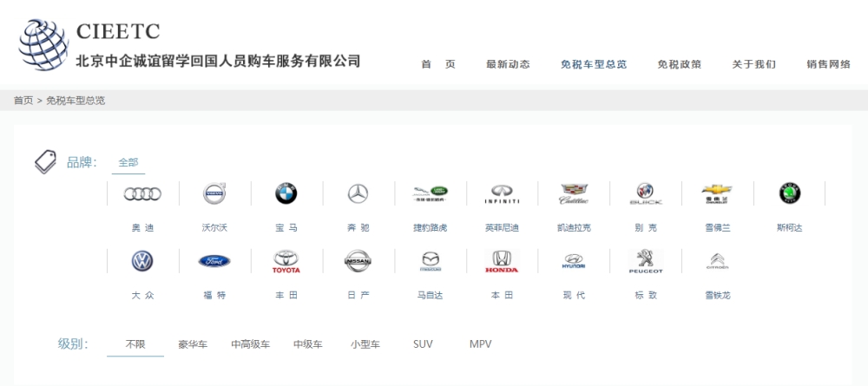Screen dimensions: 868x386
Task: Click the Citroën chevrons logo
Action: click(718, 261)
